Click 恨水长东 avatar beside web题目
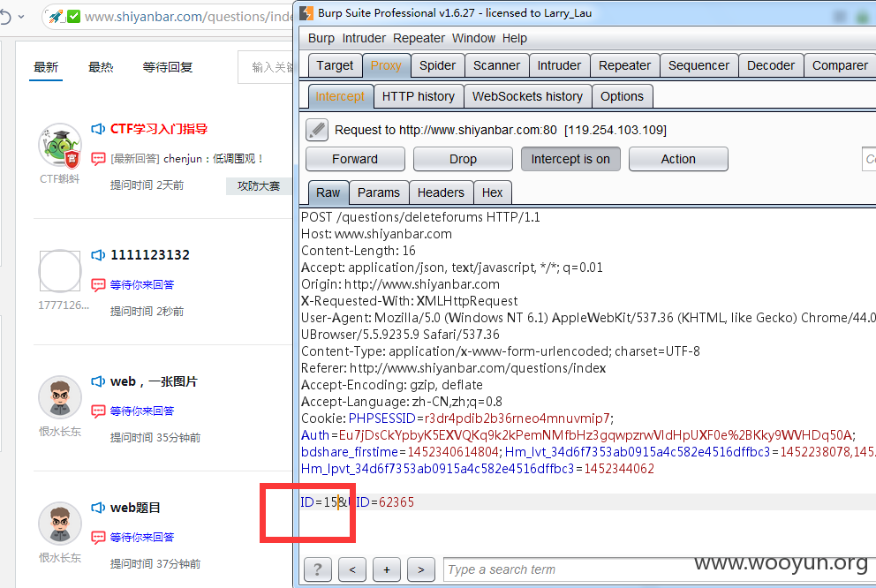 (x=60, y=524)
